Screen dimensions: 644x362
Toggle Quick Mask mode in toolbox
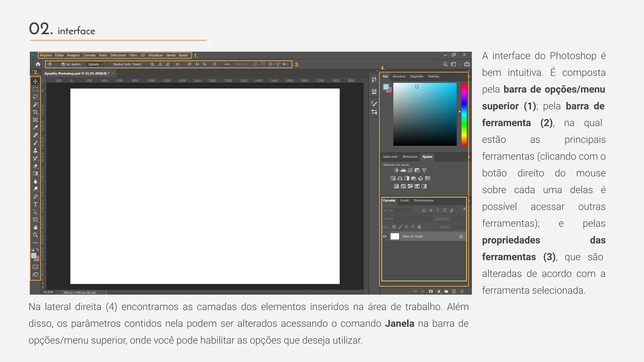tap(36, 267)
